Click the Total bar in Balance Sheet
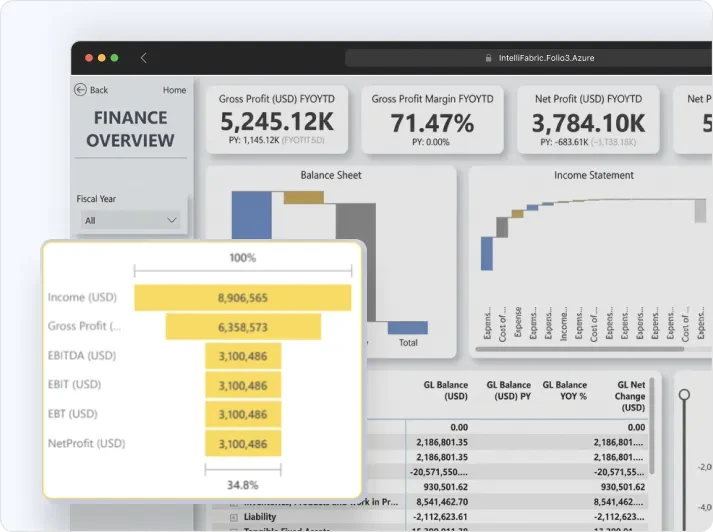 407,327
